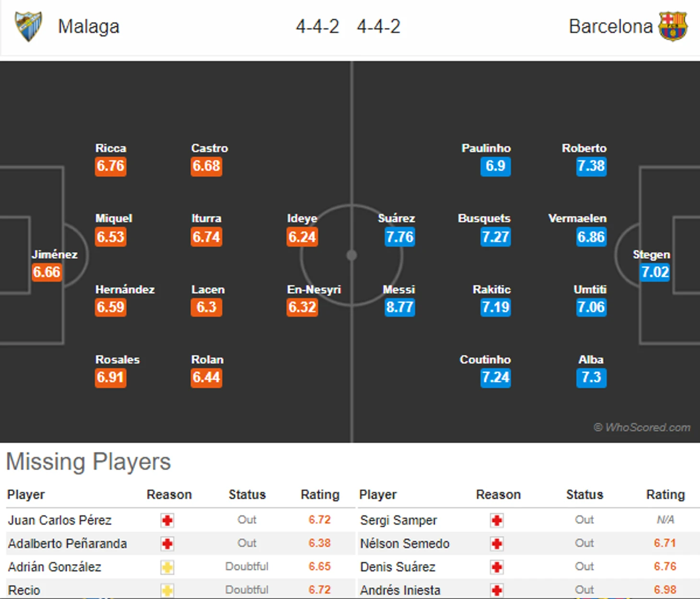Select Jiménez's 6.66 goalkeeper rating badge
The height and width of the screenshot is (599, 700).
[47, 272]
